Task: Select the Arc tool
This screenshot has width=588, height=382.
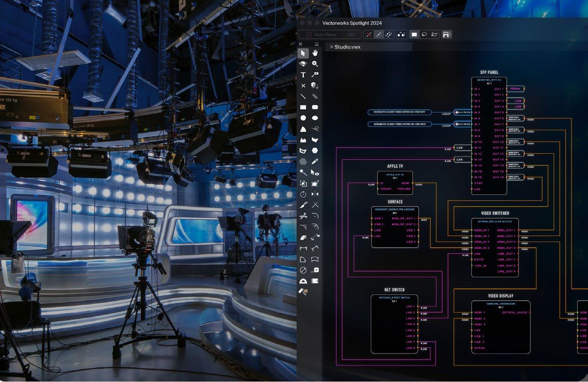Action: point(303,129)
